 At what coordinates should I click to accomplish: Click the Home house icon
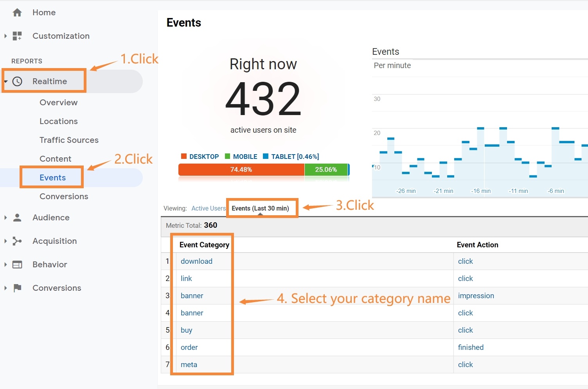17,13
